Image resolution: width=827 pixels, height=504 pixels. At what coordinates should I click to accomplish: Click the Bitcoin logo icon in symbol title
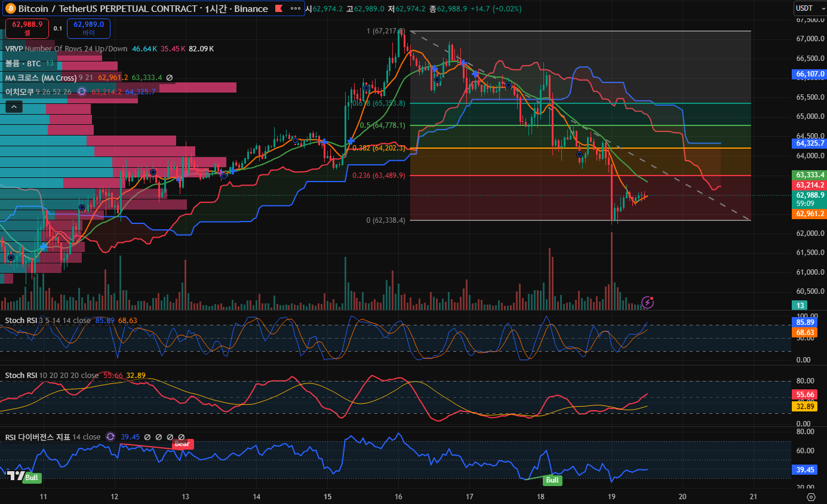point(10,9)
